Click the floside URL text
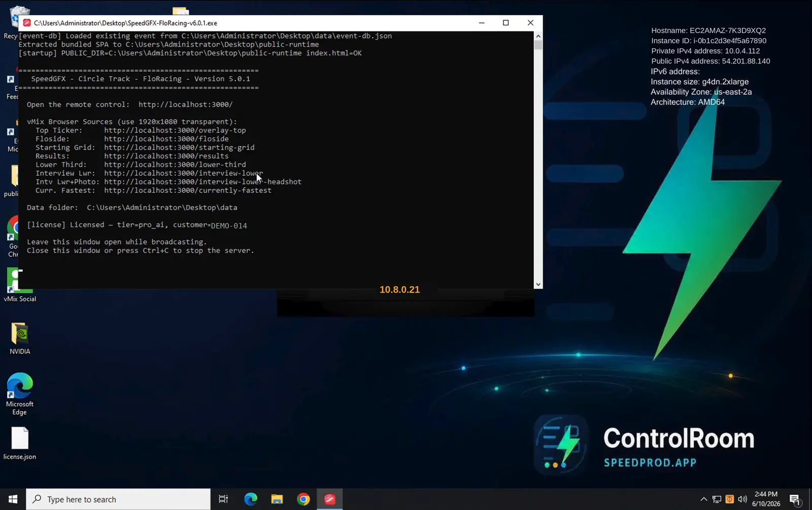Screen dimensions: 812x510 pyautogui.click(x=166, y=139)
